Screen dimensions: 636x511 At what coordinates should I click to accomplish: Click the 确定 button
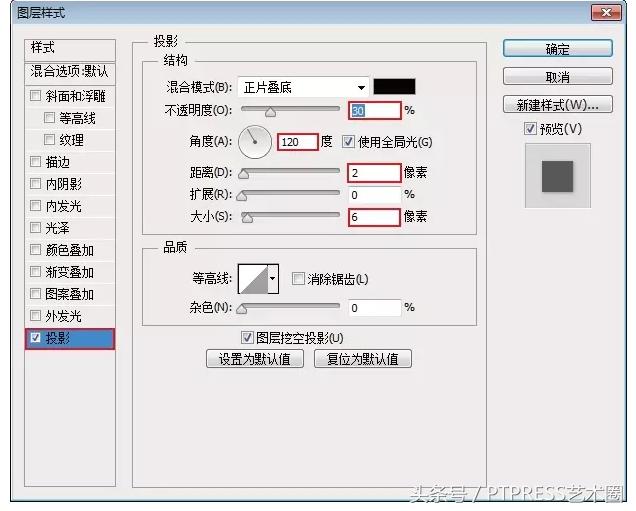(x=558, y=49)
